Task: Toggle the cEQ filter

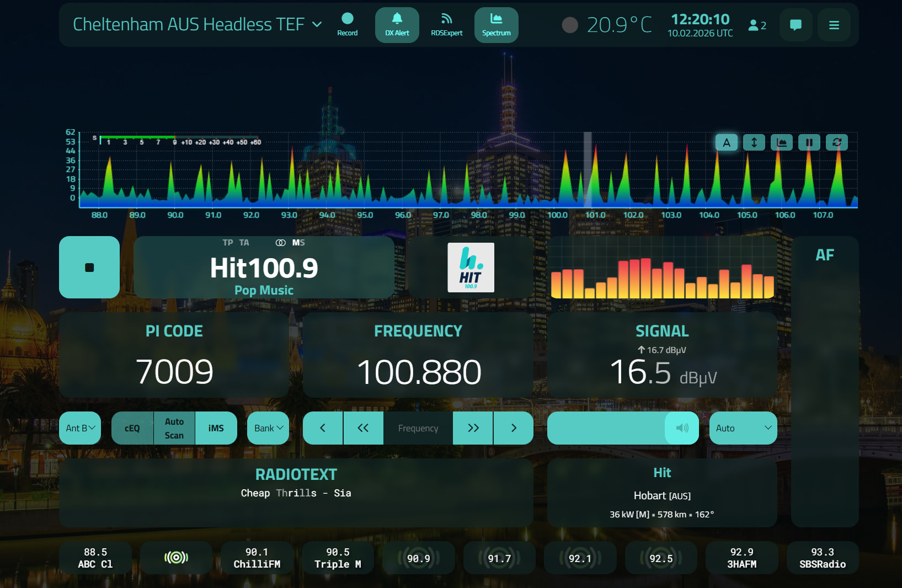Action: click(x=132, y=428)
